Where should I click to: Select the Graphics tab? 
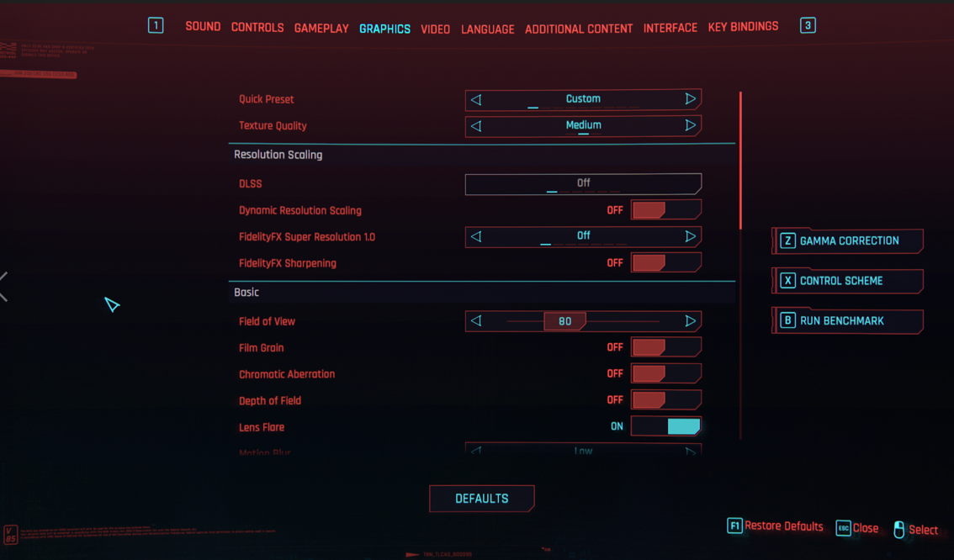[384, 29]
